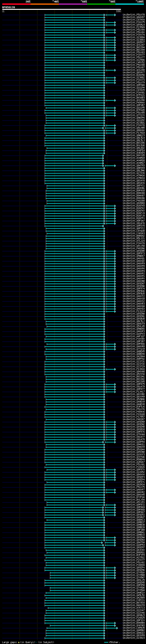Image resolution: width=146 pixels, height=644 pixels.
Task: Select row UniRef100_Q9FUB7
Action: click(134, 105)
